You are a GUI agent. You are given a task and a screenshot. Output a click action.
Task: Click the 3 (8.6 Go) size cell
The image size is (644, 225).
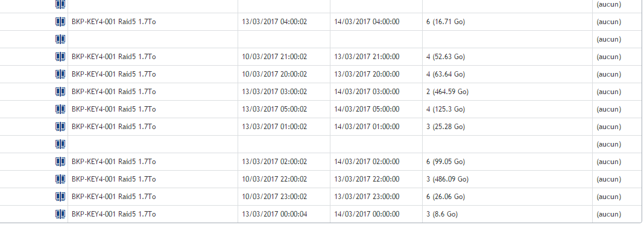[x=442, y=214]
